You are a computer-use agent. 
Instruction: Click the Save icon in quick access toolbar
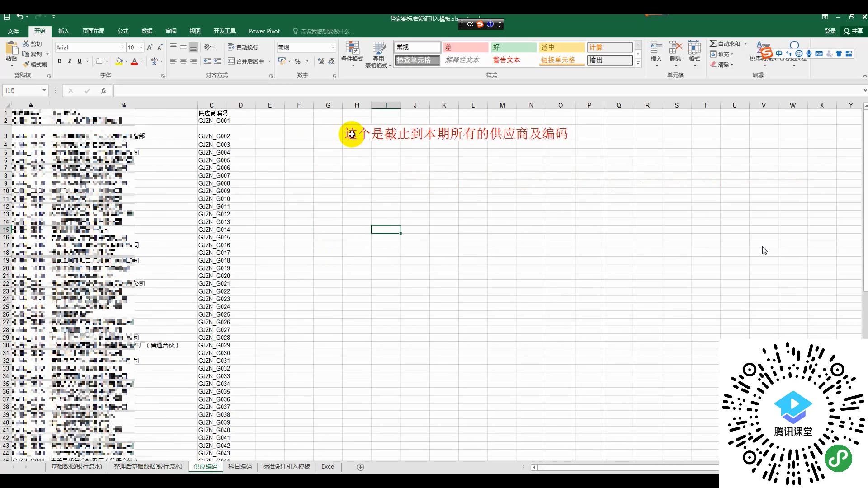[x=7, y=17]
